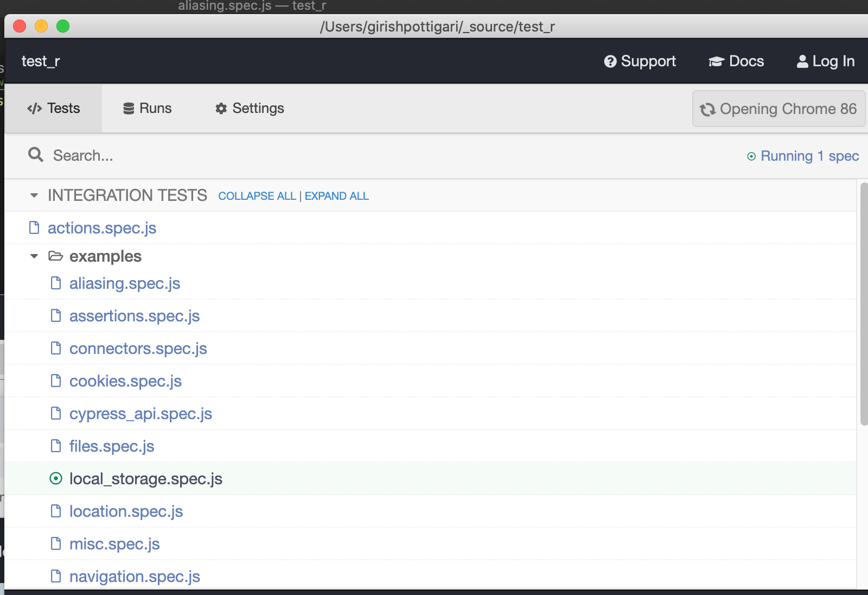868x595 pixels.
Task: Run aliasing.spec.js
Action: (125, 283)
